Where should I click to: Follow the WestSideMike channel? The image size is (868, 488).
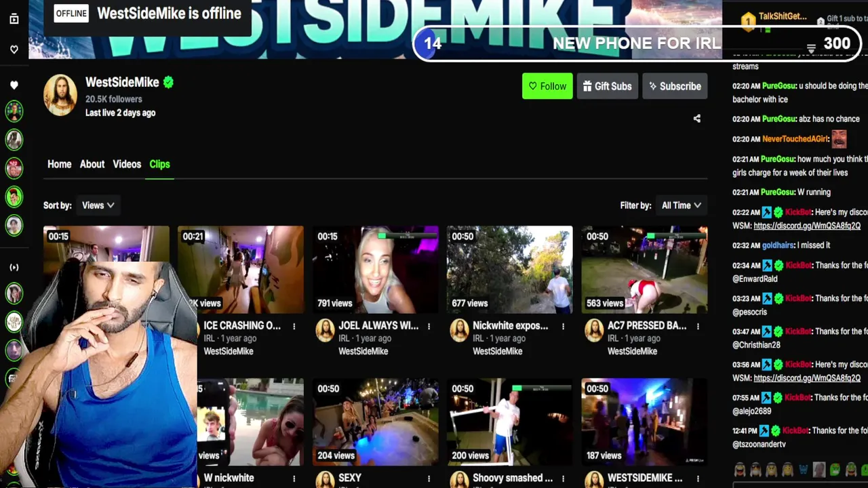click(x=547, y=86)
